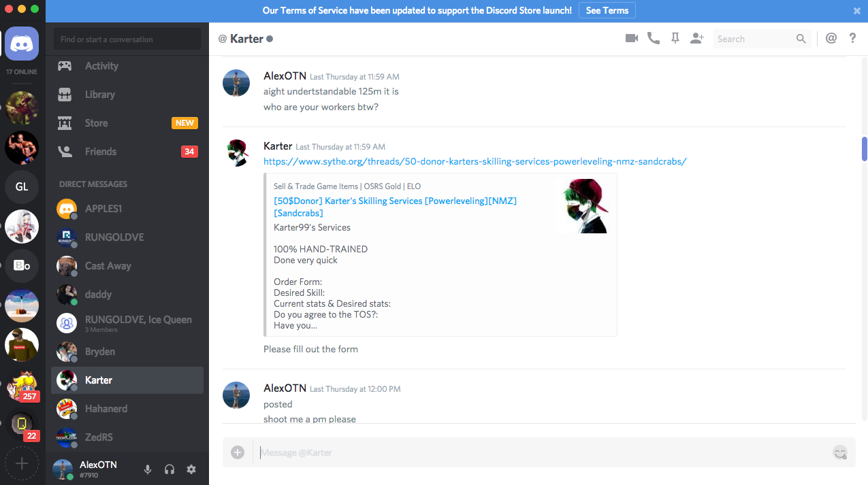Click Karter's avatar in the message
The height and width of the screenshot is (485, 868).
coord(236,154)
